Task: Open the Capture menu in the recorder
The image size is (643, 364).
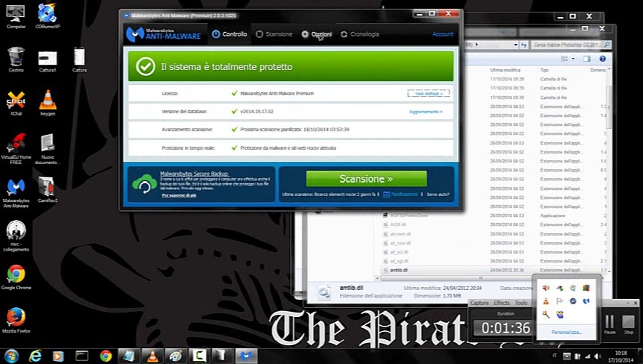Action: 480,303
